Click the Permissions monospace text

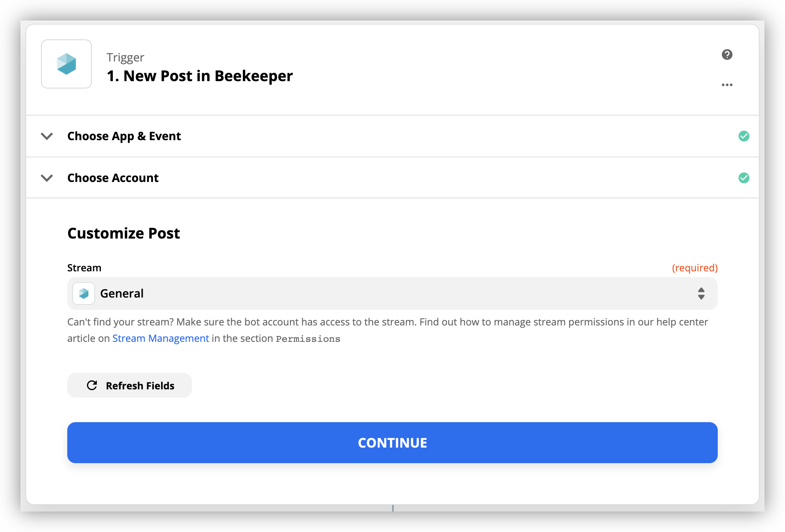308,339
